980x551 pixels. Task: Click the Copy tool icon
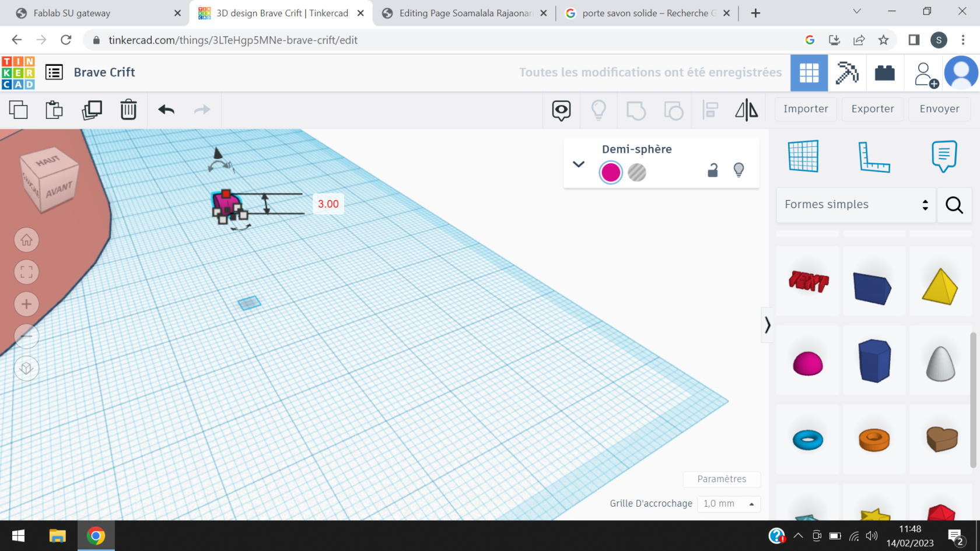tap(19, 110)
